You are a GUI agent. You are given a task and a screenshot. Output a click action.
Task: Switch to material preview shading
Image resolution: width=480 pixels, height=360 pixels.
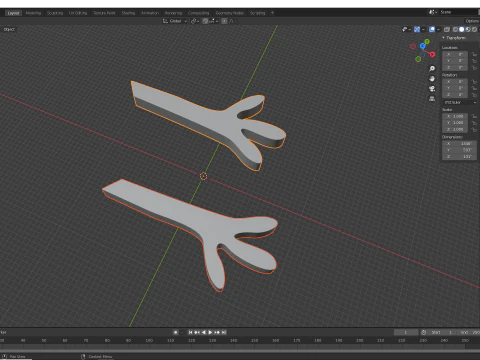tap(468, 30)
